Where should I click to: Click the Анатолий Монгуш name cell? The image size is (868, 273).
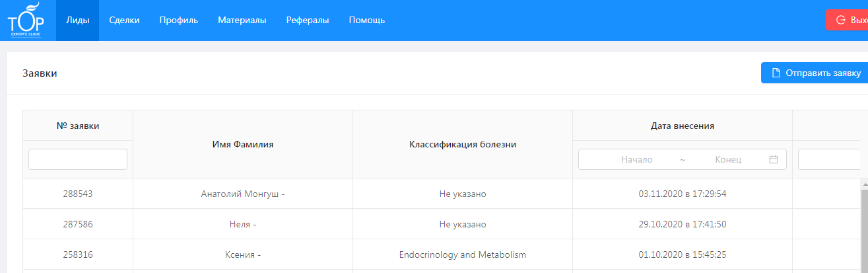(x=243, y=194)
